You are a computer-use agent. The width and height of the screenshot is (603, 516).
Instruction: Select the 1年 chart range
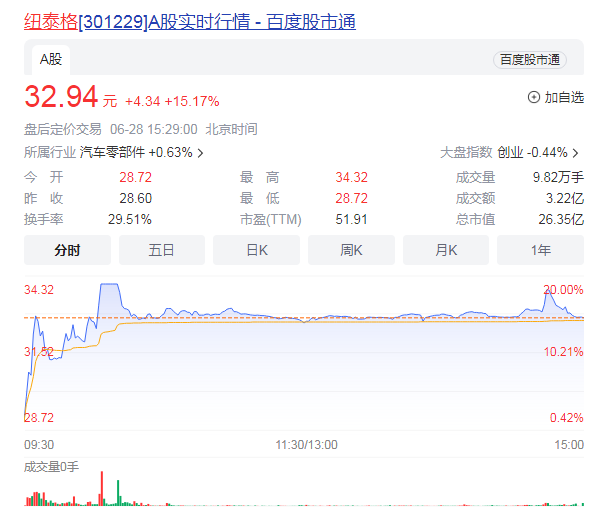coord(540,250)
